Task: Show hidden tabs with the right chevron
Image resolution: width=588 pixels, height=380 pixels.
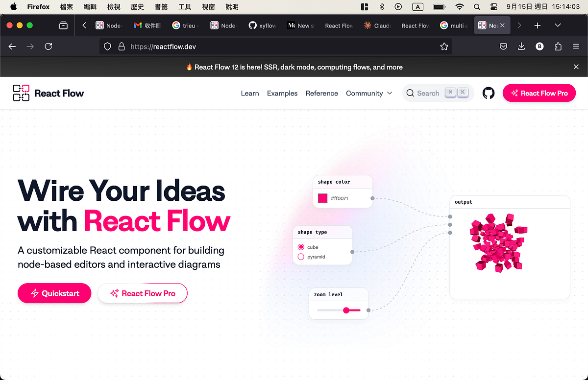Action: point(519,25)
